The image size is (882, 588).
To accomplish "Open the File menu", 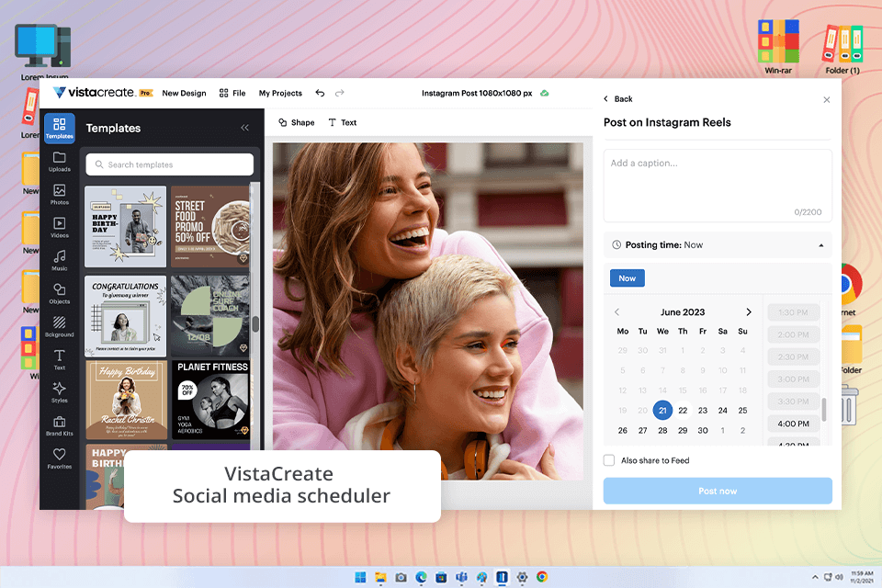I will [232, 93].
